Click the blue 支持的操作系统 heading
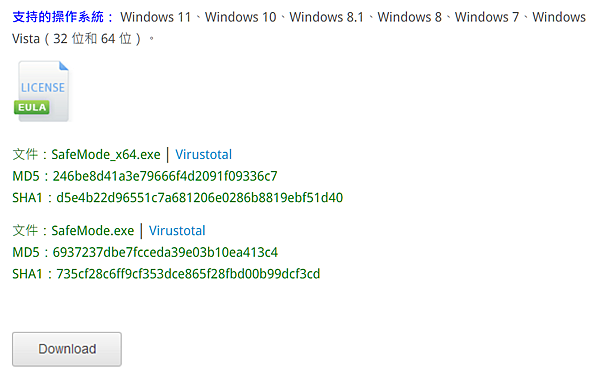This screenshot has height=378, width=600. point(58,17)
